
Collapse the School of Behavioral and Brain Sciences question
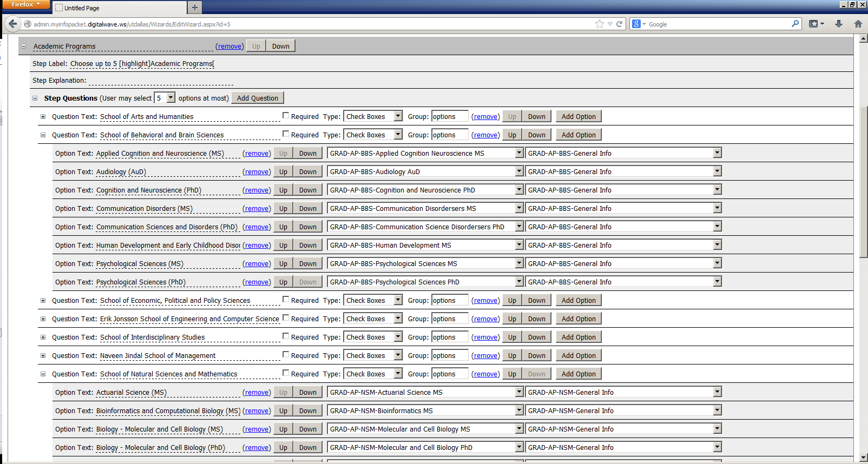[x=43, y=135]
